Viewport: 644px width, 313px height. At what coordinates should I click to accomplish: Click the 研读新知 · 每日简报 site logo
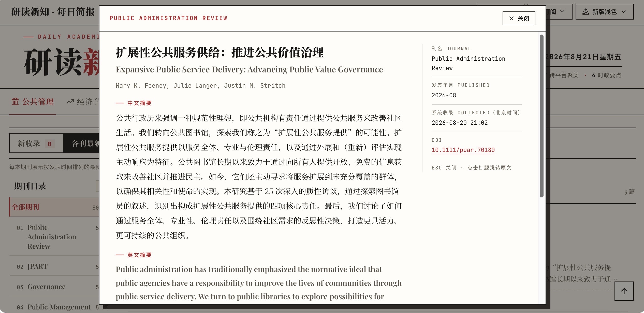point(53,12)
